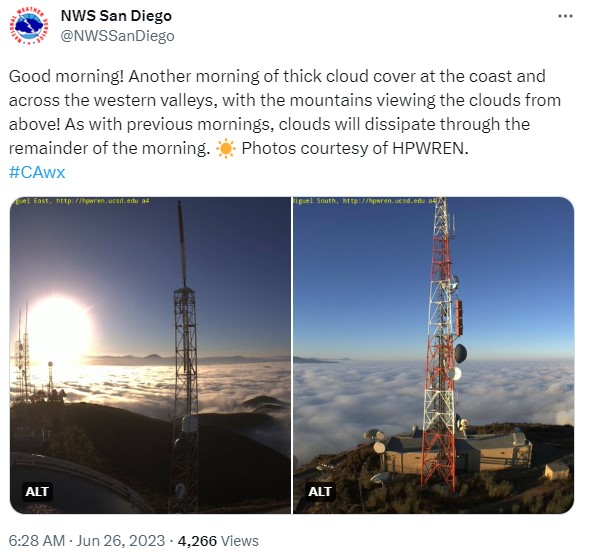Click the Miguel East caption overlay text

pyautogui.click(x=81, y=201)
